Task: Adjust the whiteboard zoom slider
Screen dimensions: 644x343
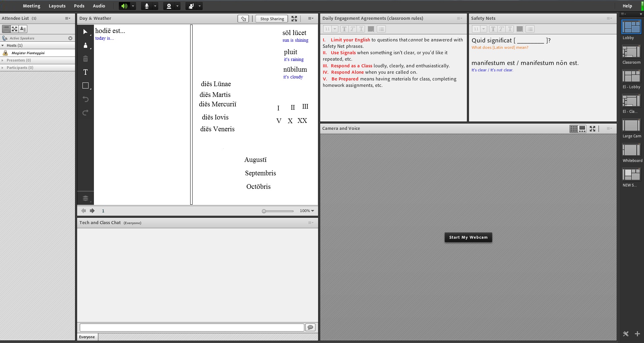Action: 264,211
